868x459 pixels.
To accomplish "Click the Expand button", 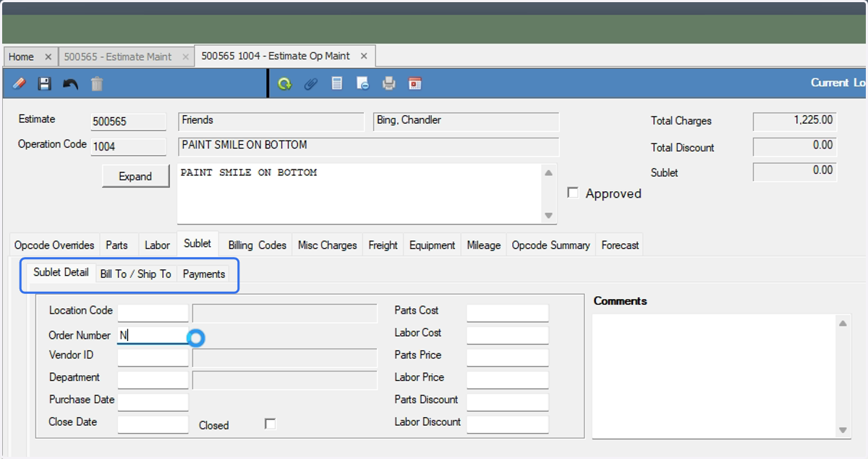I will tap(135, 176).
